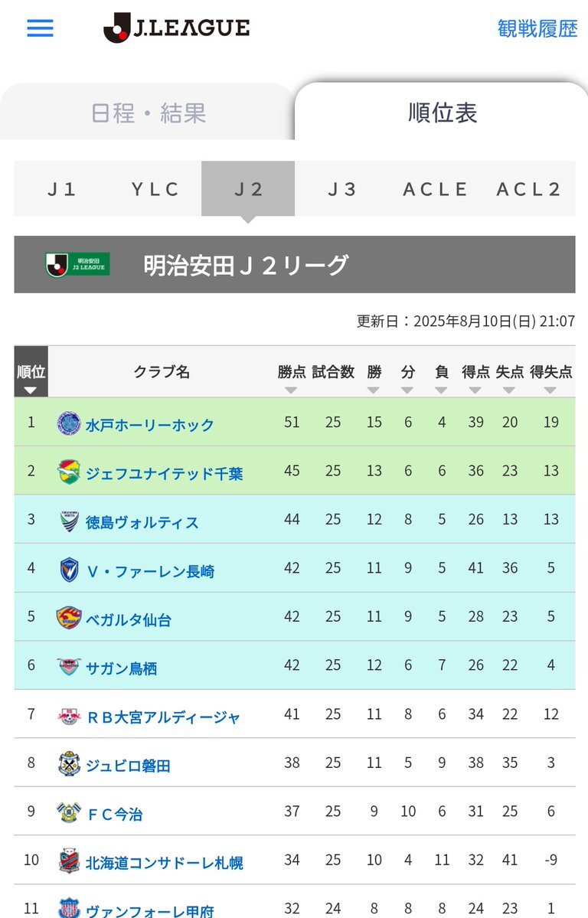Sort table by 勝点 arrow

(291, 390)
